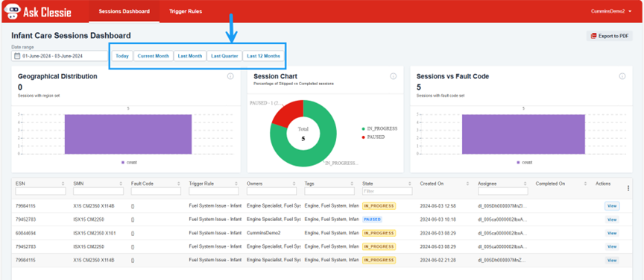
Task: Choose the Last Quarter range
Action: [x=224, y=56]
